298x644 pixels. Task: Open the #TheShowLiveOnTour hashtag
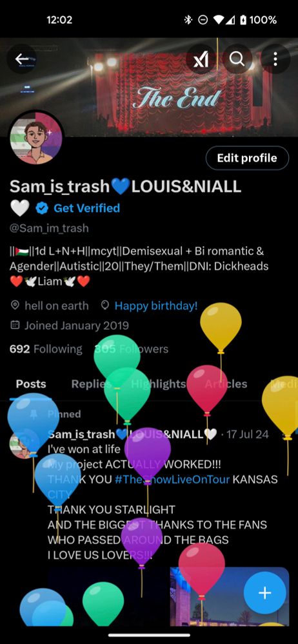pos(172,480)
